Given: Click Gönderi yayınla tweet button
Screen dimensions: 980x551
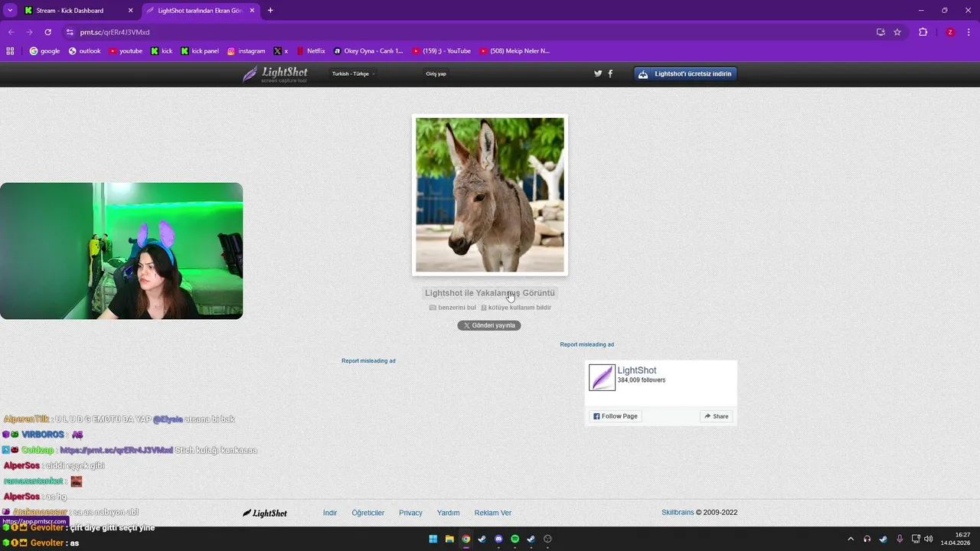Looking at the screenshot, I should [x=489, y=325].
